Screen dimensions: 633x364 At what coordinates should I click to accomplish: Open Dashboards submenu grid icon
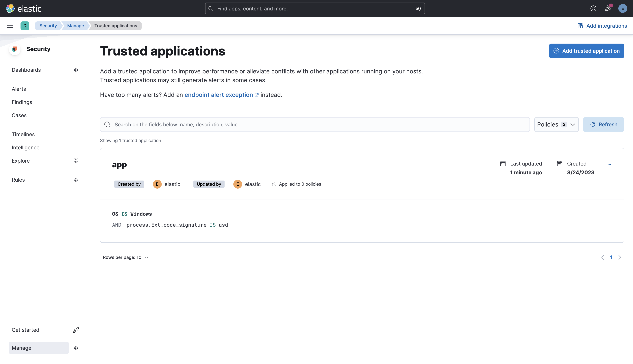[x=76, y=70]
